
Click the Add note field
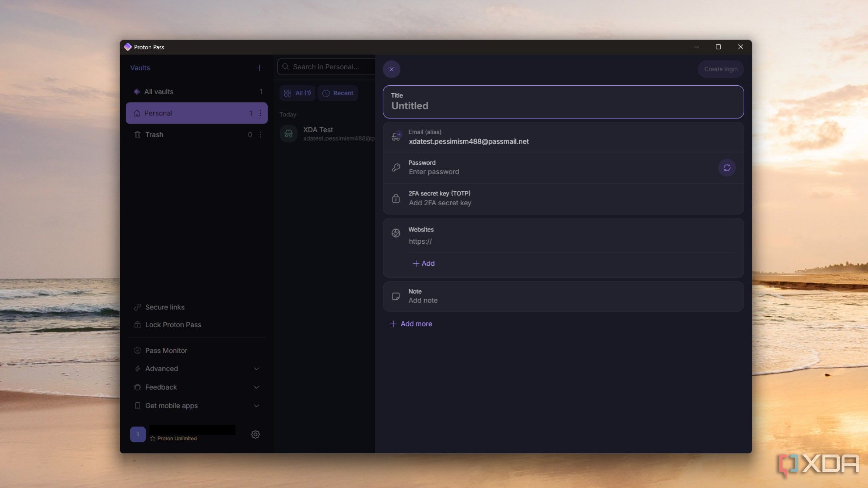(x=563, y=296)
